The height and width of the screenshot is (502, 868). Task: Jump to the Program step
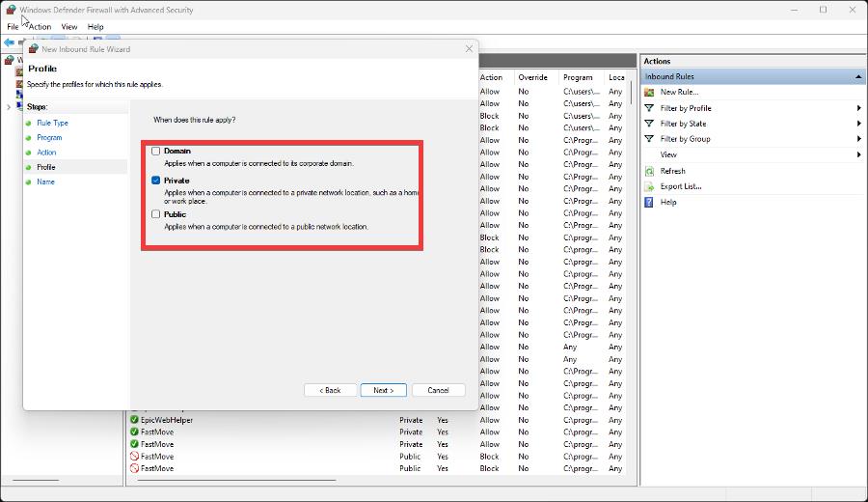point(49,137)
